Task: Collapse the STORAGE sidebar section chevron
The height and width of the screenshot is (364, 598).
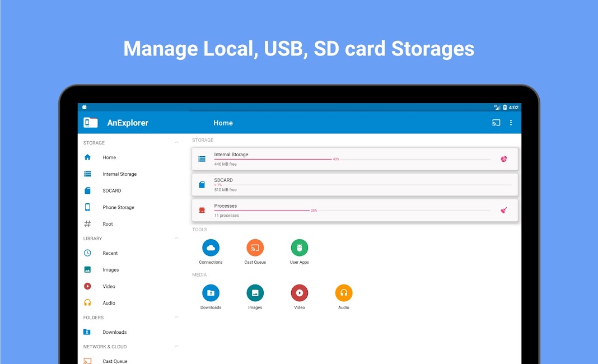Action: [x=176, y=143]
